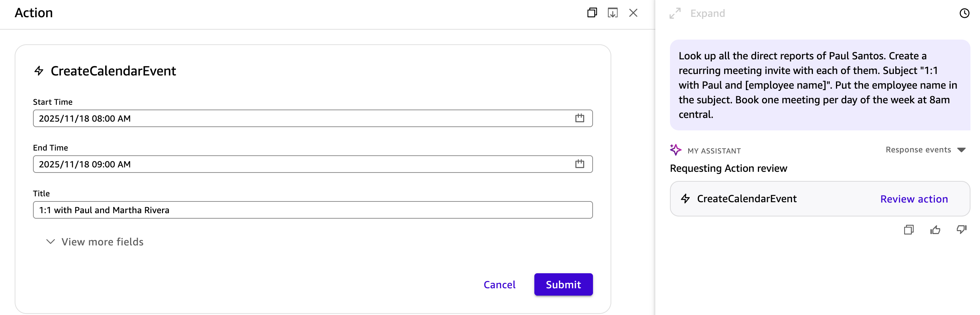Viewport: 980px width, 315px height.
Task: Expand View more fields
Action: (95, 242)
